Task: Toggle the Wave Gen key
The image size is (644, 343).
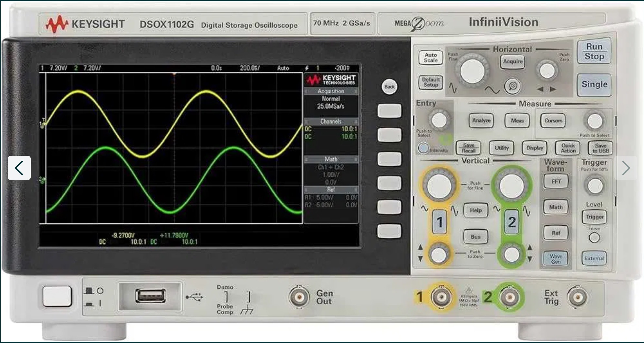Action: click(556, 259)
